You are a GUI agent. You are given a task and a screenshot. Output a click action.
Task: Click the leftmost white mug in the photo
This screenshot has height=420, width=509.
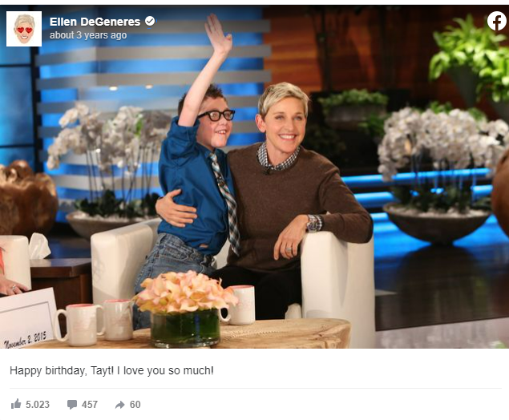[x=81, y=325]
